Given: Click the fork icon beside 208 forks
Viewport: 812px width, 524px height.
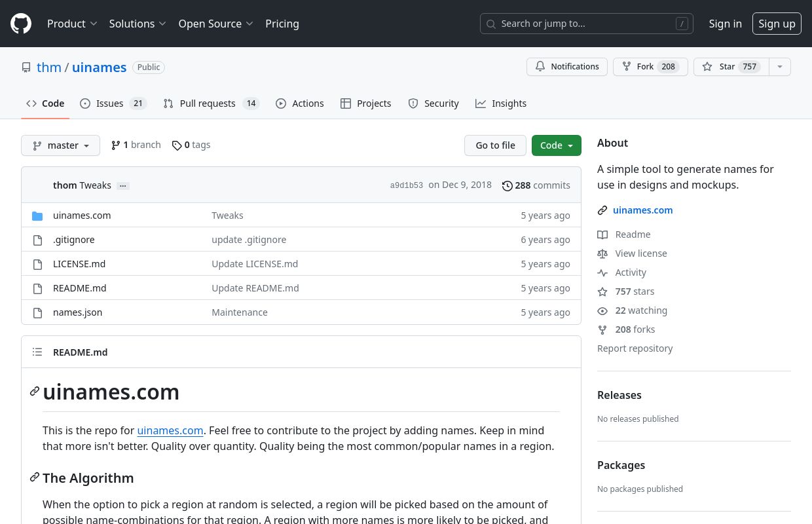Looking at the screenshot, I should [602, 329].
